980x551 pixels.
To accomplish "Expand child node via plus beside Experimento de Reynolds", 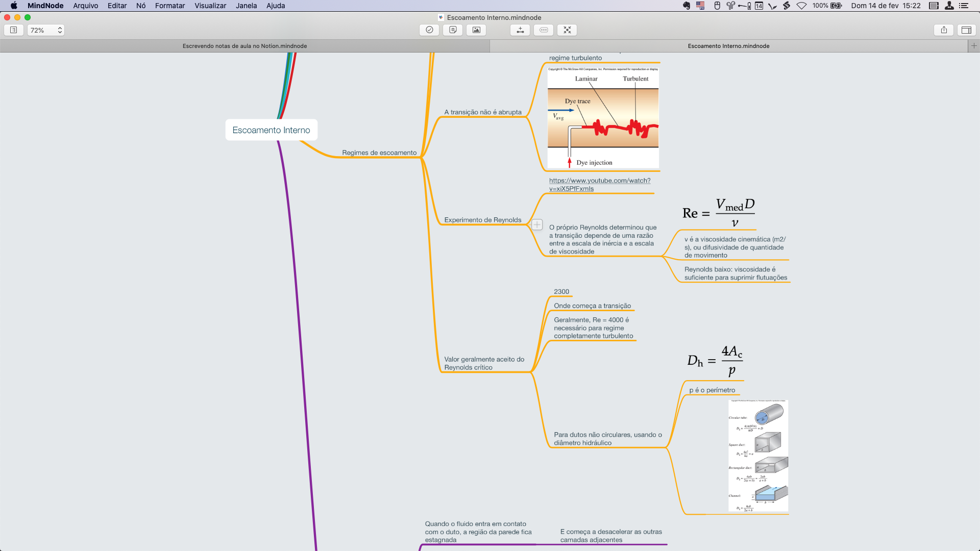I will point(537,224).
